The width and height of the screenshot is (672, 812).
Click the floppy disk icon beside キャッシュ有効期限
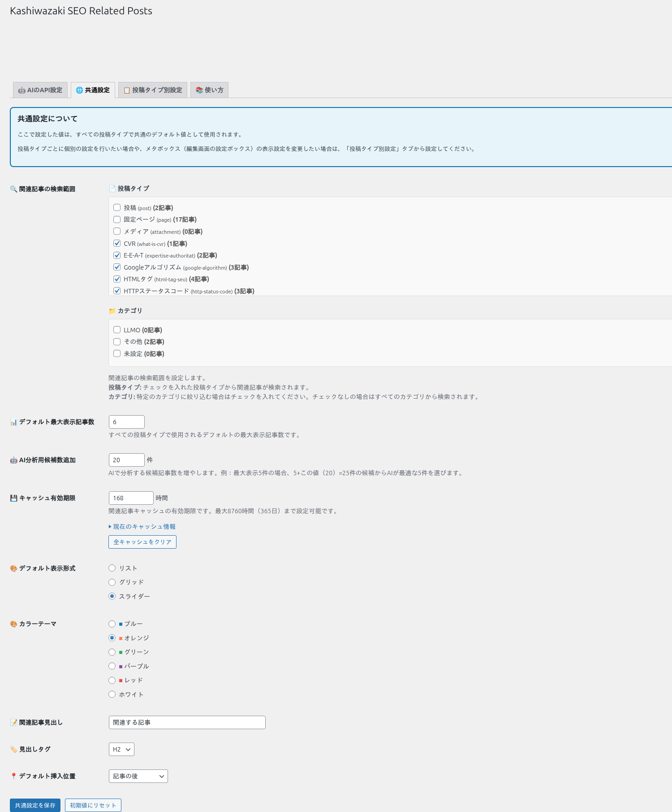13,498
